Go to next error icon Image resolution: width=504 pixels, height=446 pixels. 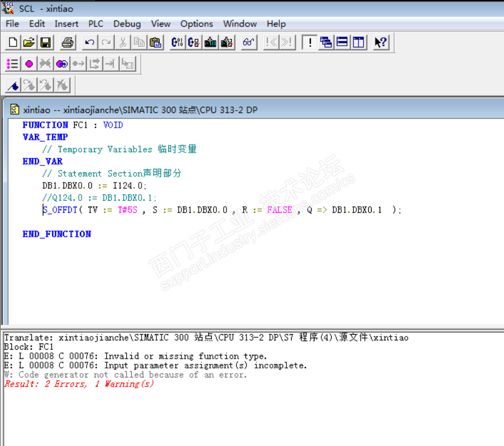(287, 42)
